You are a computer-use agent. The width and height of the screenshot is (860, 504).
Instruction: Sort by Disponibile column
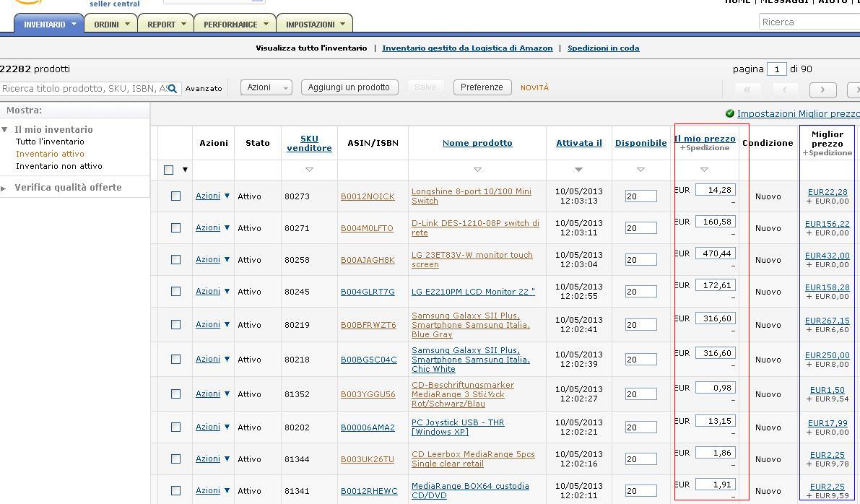[640, 143]
